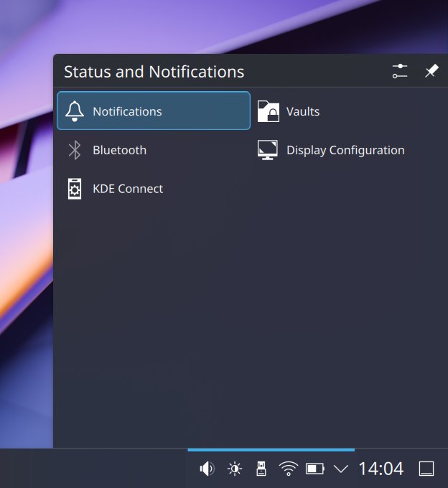
Task: Open the KDE Connect entry
Action: (154, 189)
